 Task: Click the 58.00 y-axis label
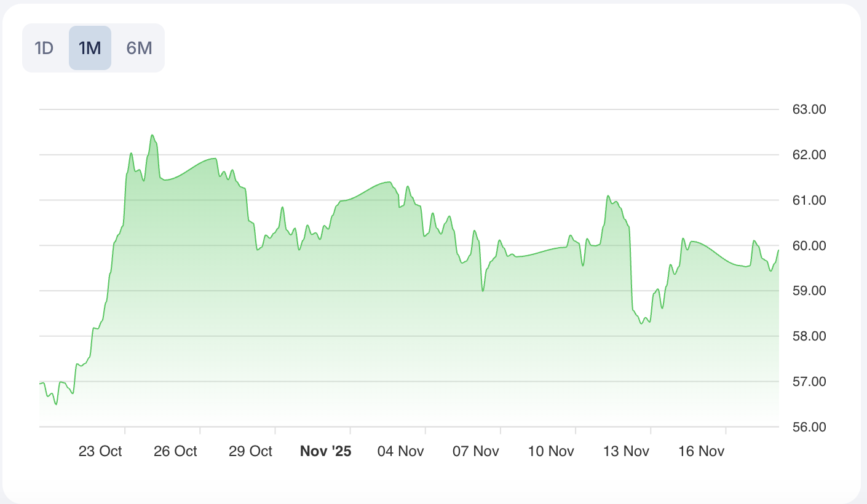[x=809, y=336]
